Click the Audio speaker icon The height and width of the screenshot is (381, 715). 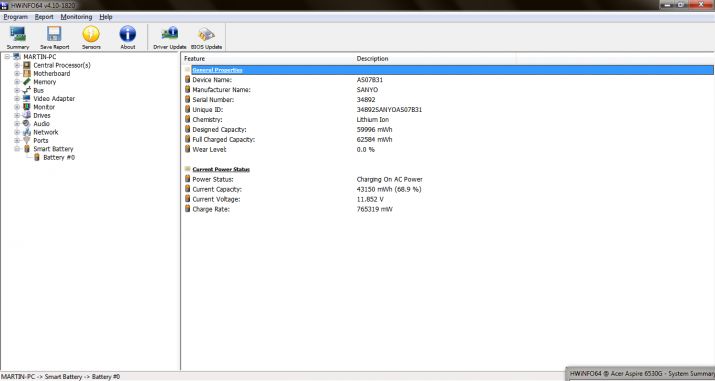coord(26,124)
